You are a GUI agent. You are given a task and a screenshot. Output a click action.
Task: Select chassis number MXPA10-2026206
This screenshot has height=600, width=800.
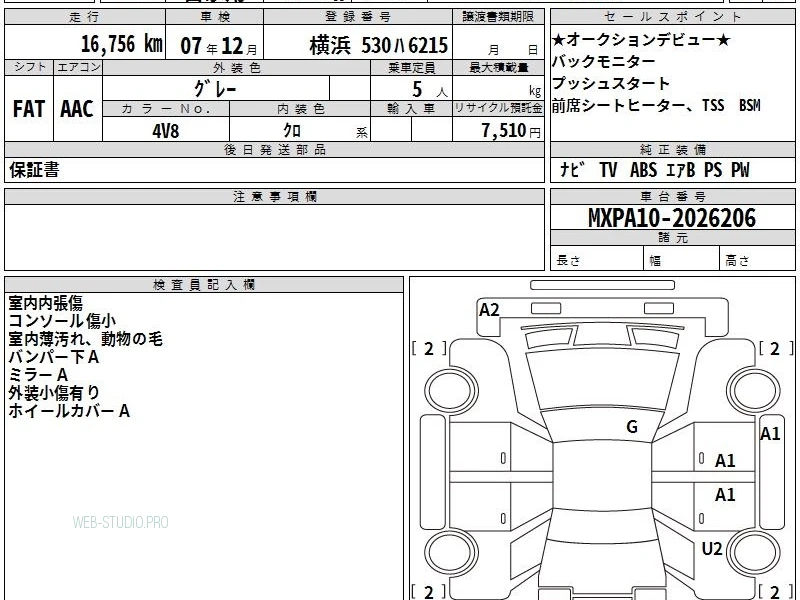672,218
